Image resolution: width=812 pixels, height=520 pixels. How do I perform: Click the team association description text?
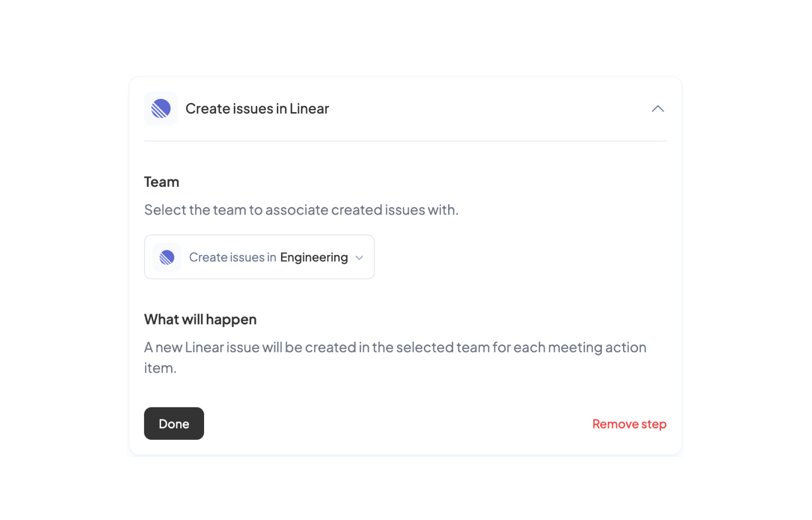tap(301, 210)
